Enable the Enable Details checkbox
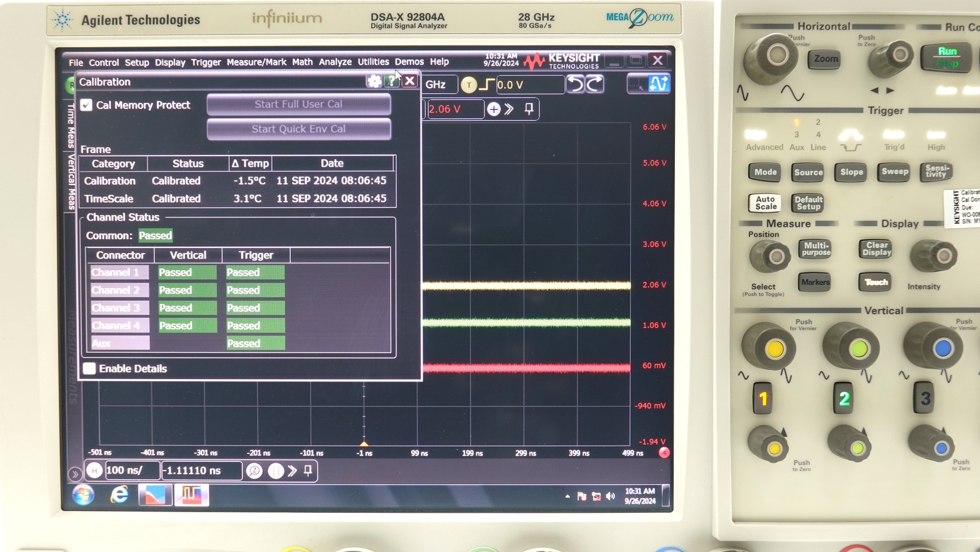This screenshot has height=552, width=980. coord(89,368)
